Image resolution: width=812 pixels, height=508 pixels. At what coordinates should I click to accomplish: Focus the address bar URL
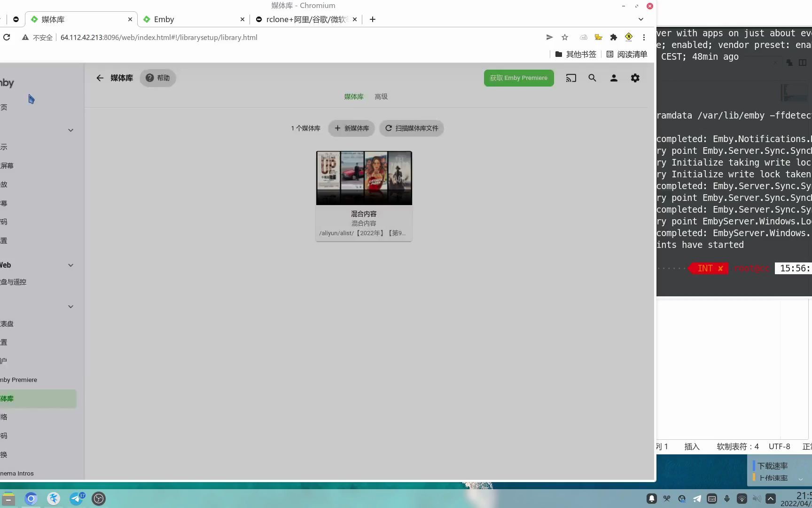(159, 37)
